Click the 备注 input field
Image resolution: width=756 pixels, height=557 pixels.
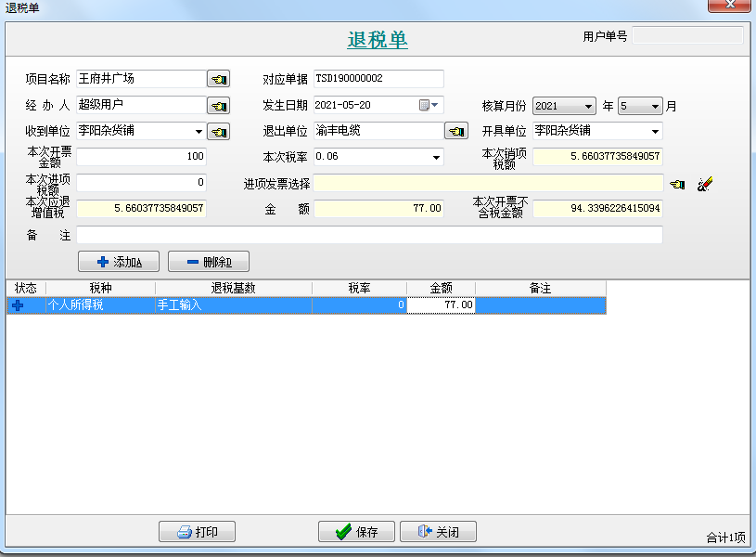(369, 236)
